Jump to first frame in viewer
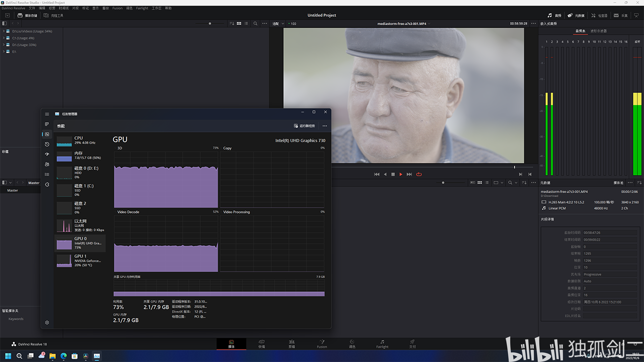Image resolution: width=644 pixels, height=362 pixels. 377,174
